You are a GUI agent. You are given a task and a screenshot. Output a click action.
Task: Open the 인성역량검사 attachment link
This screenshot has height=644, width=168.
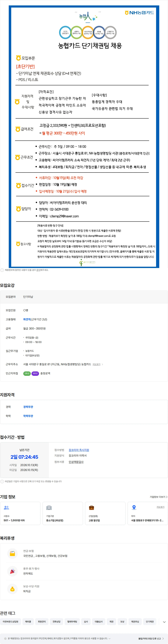[x=76, y=462]
